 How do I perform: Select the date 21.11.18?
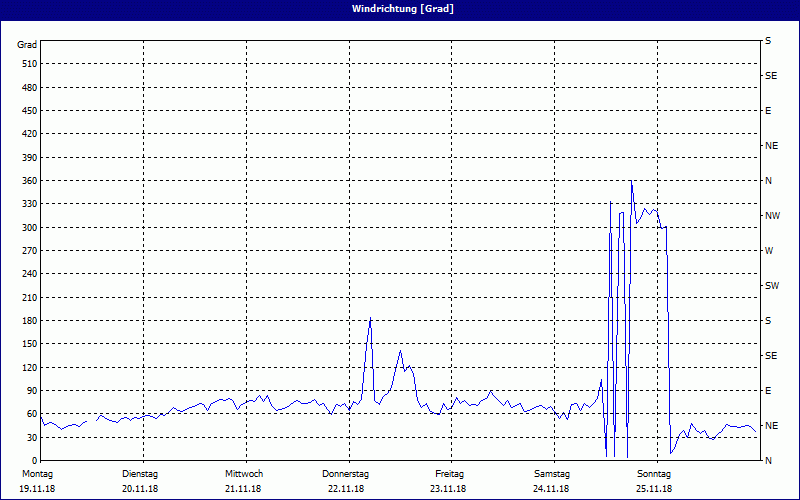tap(243, 489)
